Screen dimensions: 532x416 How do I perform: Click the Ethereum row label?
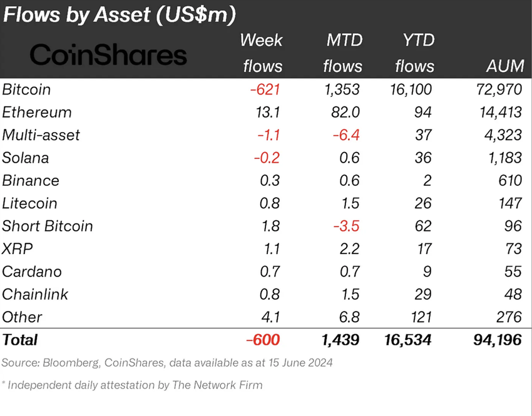[x=37, y=113]
